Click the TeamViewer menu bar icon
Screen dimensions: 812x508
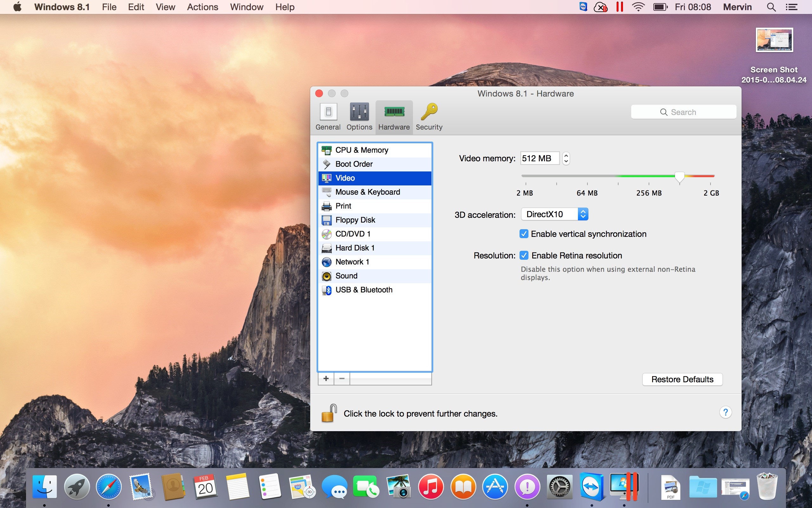click(x=583, y=7)
